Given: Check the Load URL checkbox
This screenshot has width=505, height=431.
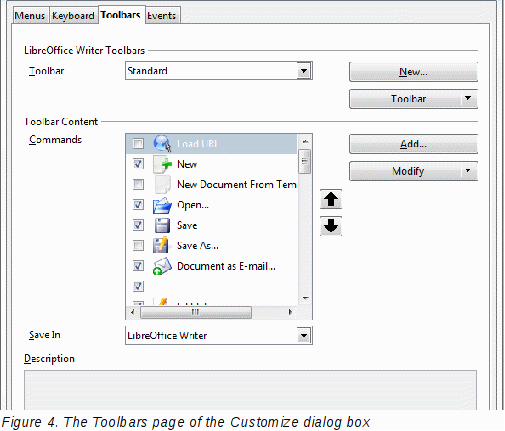Looking at the screenshot, I should 138,144.
